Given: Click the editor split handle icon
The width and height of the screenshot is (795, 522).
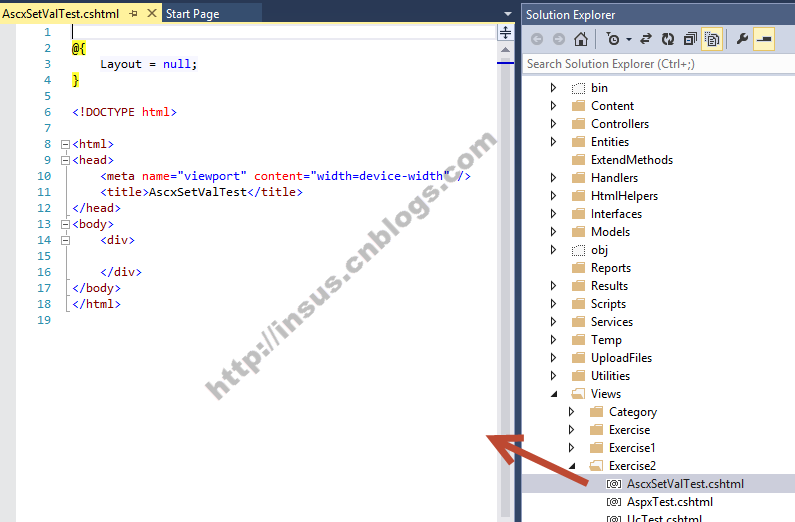Looking at the screenshot, I should 505,33.
